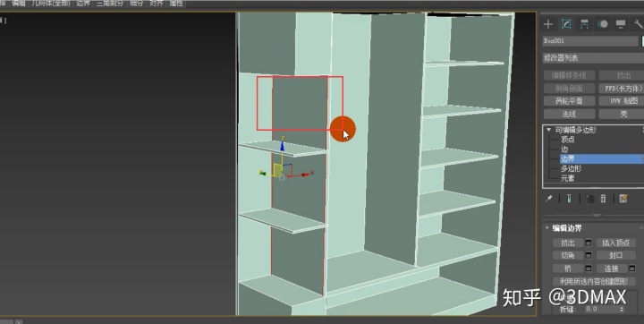Screen dimensions: 644x324
Task: Click the FFD(长方体) modifier button
Action: pos(622,89)
